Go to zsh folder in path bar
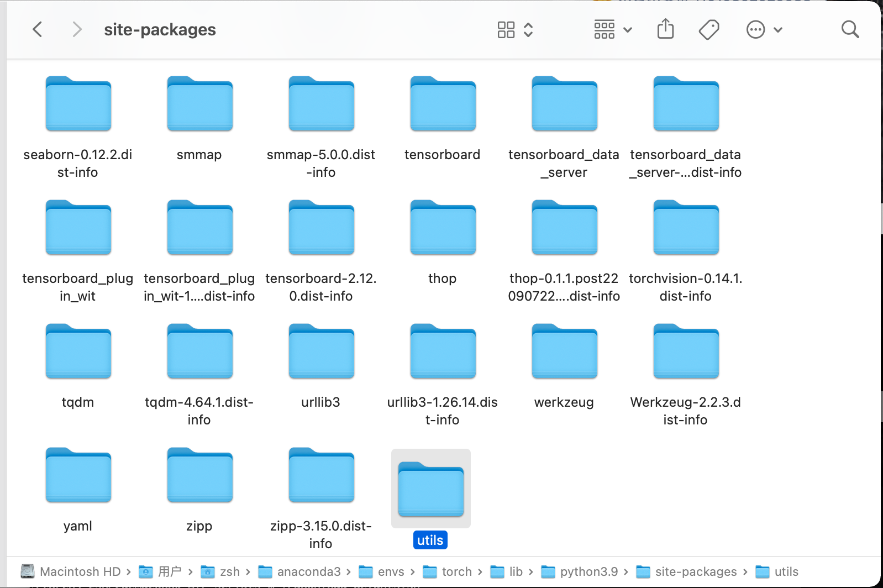 tap(220, 571)
